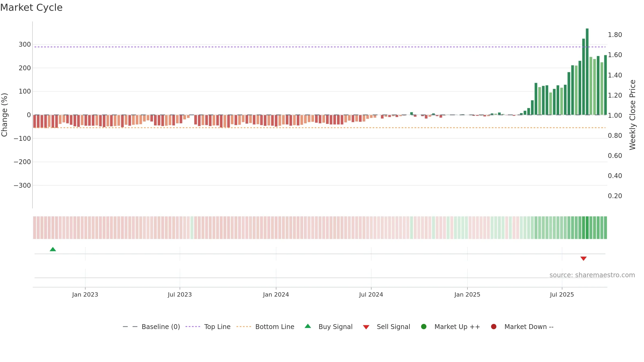
Task: Click the Jul 2023 axis label
Action: (x=180, y=294)
